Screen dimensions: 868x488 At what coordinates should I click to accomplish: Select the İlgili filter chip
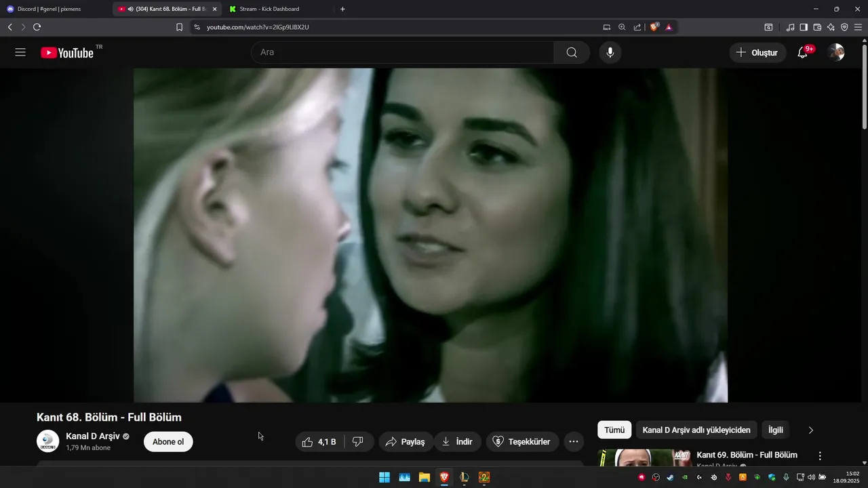pyautogui.click(x=776, y=430)
